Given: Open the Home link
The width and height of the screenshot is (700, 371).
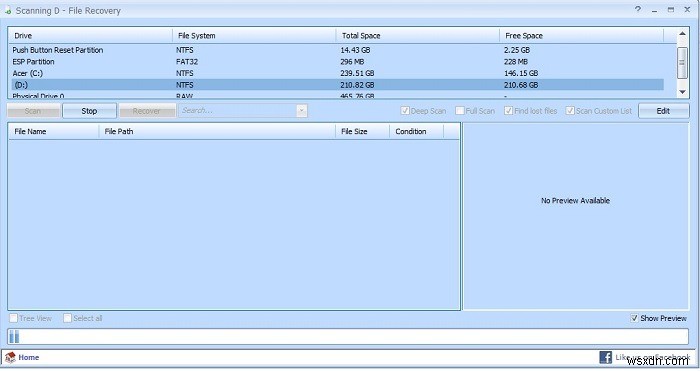Looking at the screenshot, I should 29,358.
